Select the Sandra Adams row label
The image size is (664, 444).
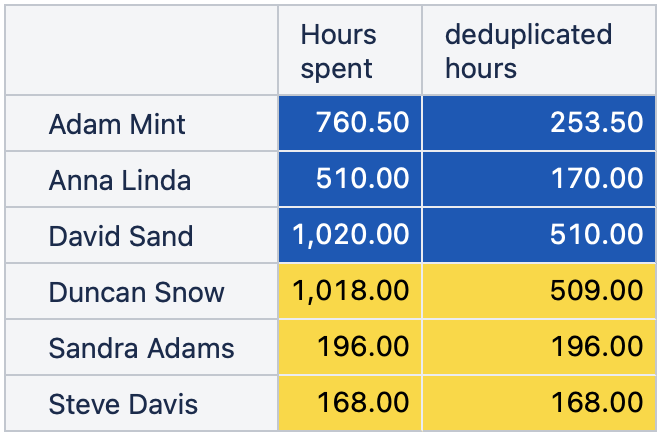tap(141, 347)
